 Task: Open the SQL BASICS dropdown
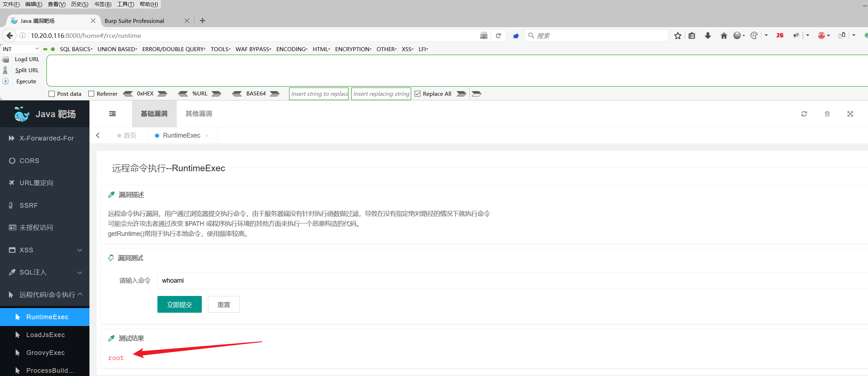76,49
